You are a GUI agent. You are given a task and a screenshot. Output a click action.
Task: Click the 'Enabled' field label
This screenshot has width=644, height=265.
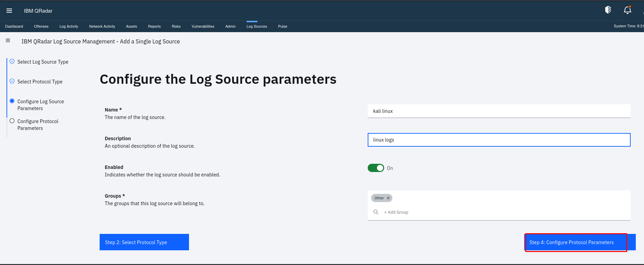tap(114, 167)
